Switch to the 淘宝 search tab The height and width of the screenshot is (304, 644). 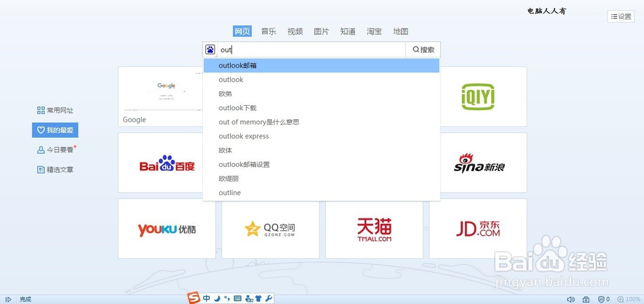pyautogui.click(x=374, y=31)
